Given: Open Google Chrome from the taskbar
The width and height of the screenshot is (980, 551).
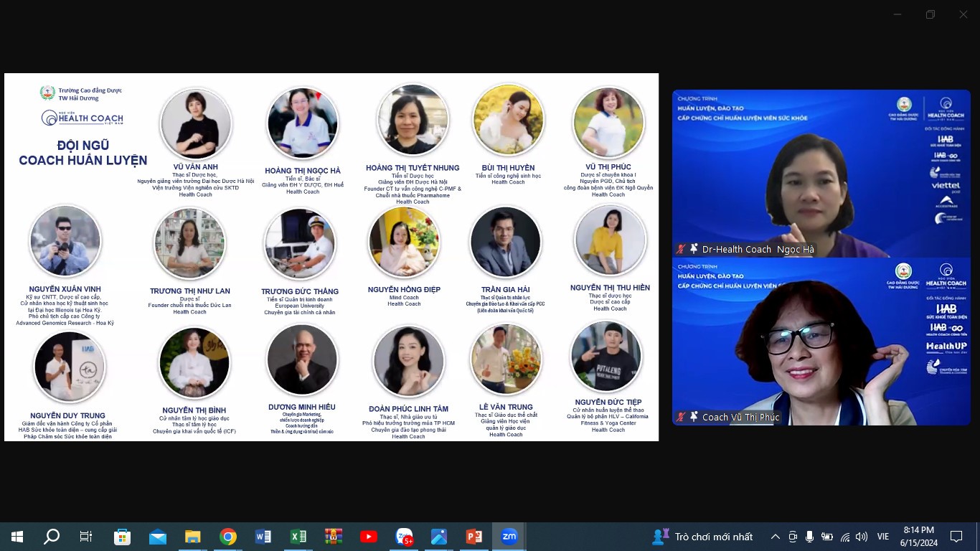Looking at the screenshot, I should 228,537.
